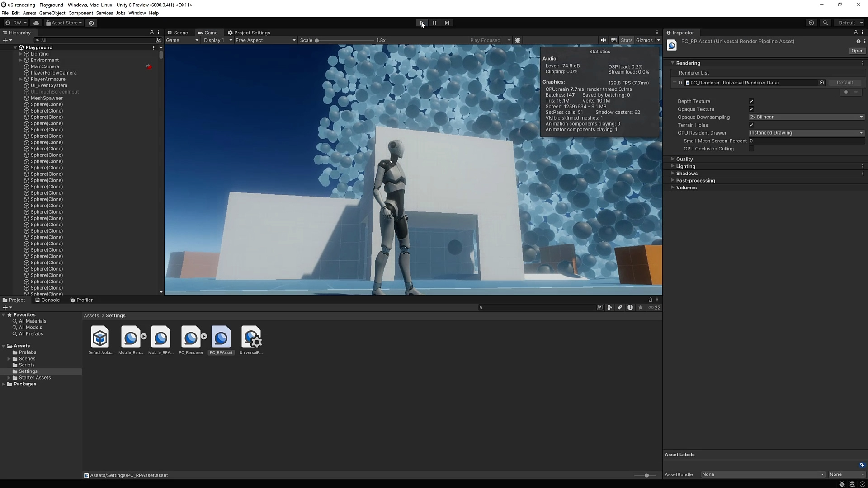Select the PC_Renderer asset thumbnail

pyautogui.click(x=191, y=338)
